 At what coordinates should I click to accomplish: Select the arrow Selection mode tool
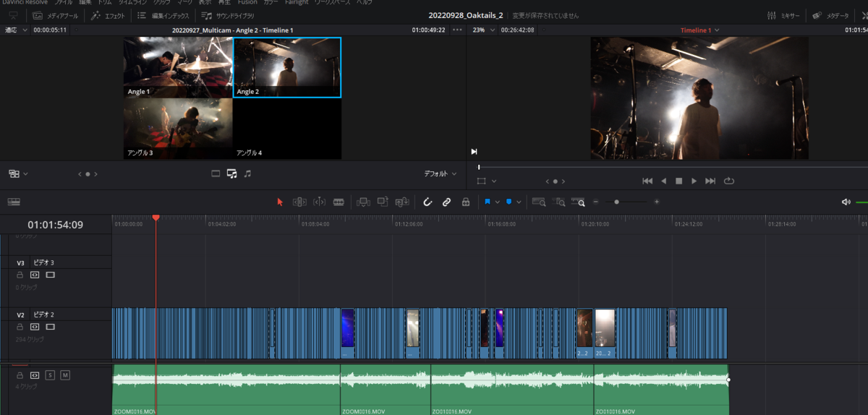coord(280,202)
